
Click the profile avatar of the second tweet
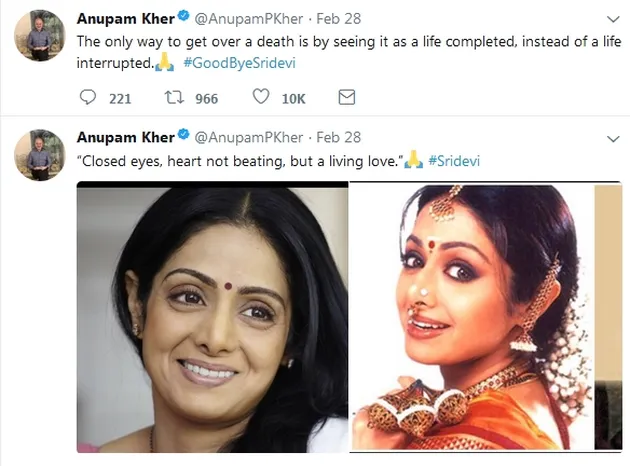click(39, 154)
